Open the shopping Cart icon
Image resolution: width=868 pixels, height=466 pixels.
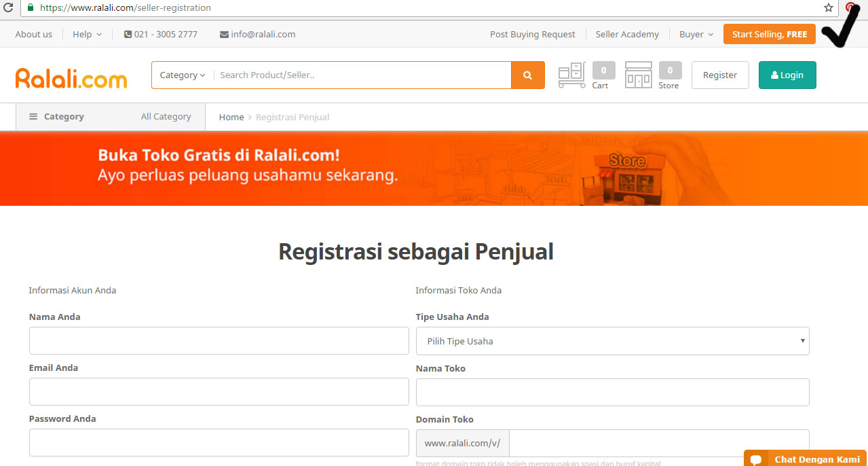coord(572,75)
